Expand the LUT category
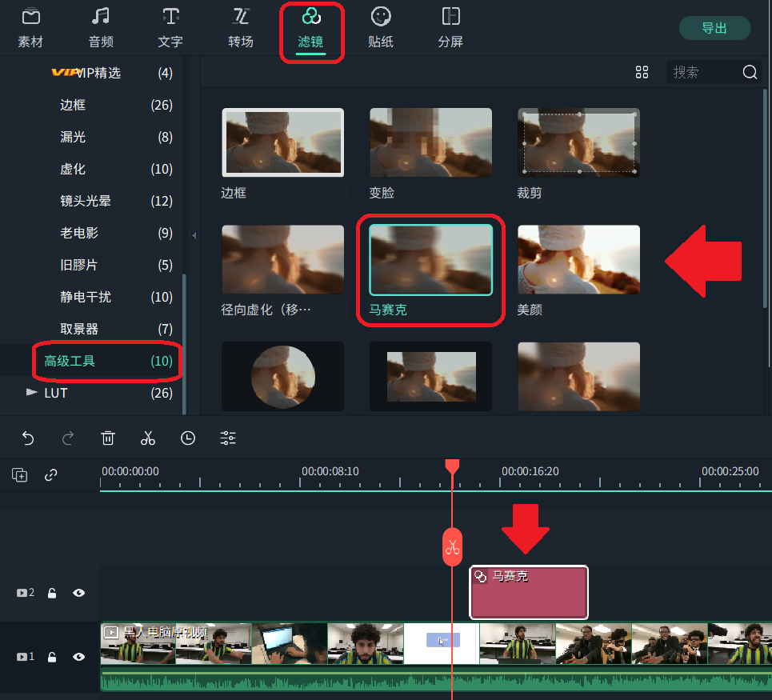Image resolution: width=772 pixels, height=700 pixels. (x=32, y=393)
